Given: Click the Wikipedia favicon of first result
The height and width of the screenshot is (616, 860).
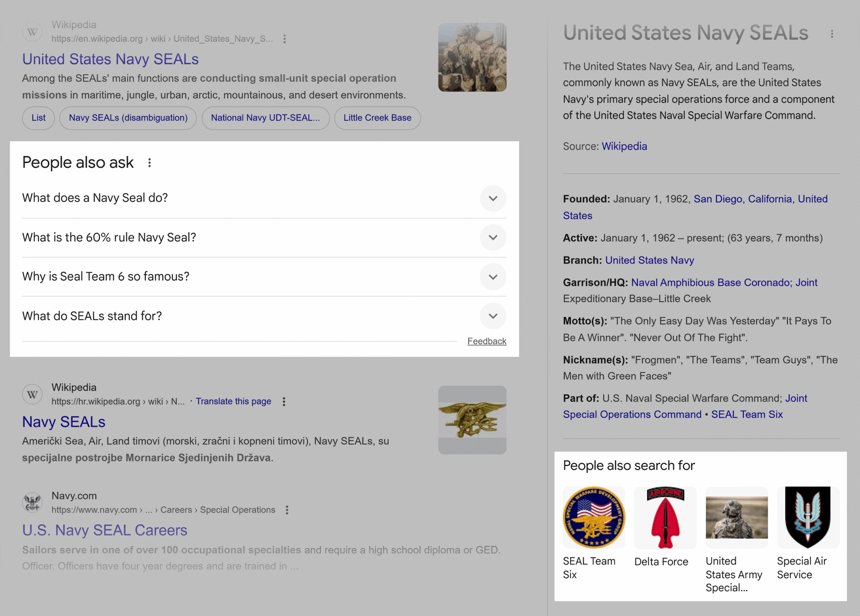Looking at the screenshot, I should (32, 32).
